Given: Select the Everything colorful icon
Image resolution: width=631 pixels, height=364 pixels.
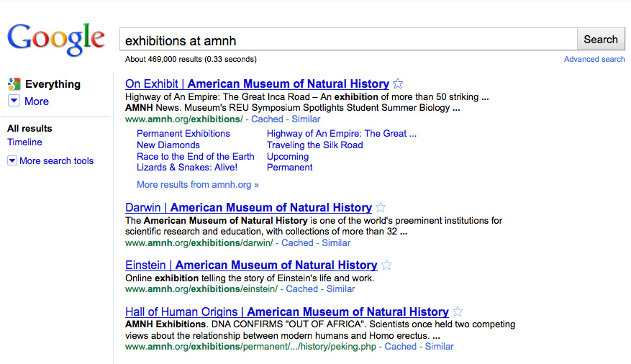Looking at the screenshot, I should [x=14, y=84].
